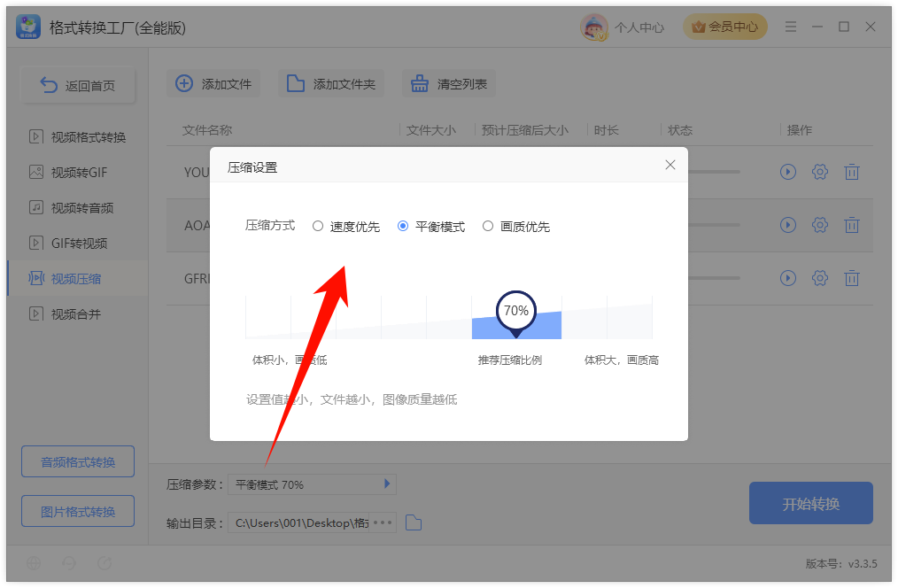Click the 文件大小 column header
The width and height of the screenshot is (898, 588).
click(431, 130)
